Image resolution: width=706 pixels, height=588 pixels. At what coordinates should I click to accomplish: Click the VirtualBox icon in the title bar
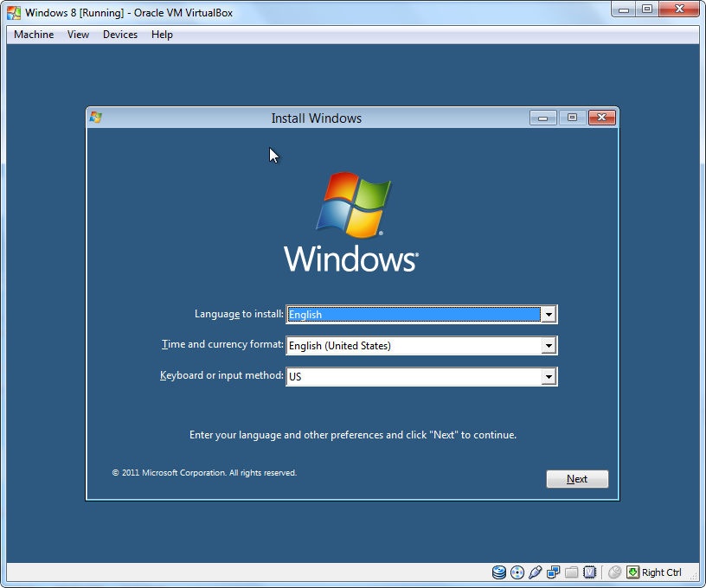click(x=14, y=13)
